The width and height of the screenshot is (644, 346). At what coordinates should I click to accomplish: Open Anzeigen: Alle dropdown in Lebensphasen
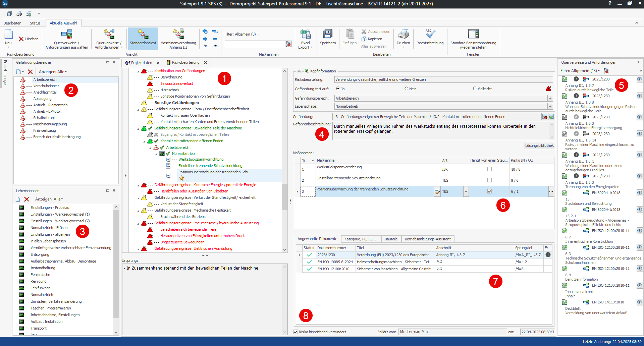point(49,199)
